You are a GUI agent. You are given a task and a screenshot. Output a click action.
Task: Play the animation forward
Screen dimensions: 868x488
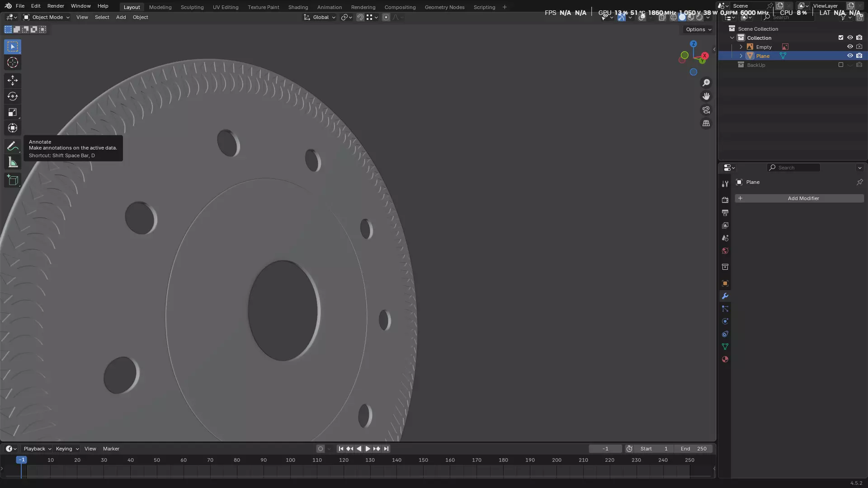[368, 449]
